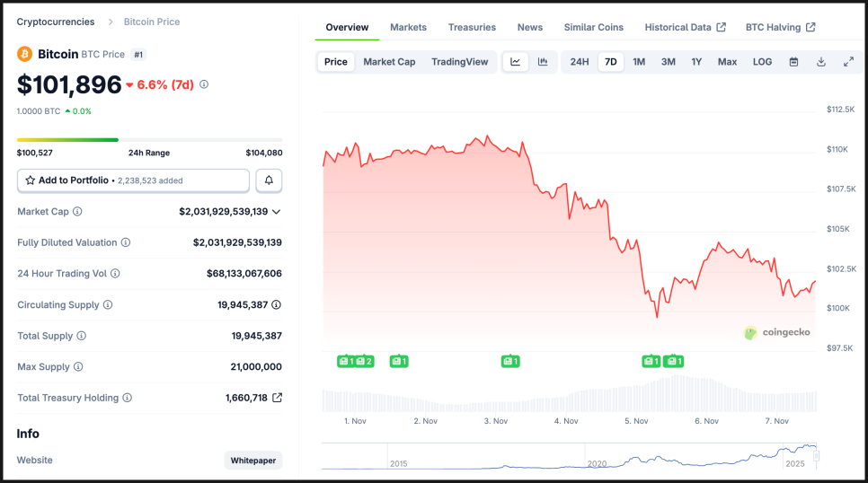Select the Max time range

(x=727, y=62)
